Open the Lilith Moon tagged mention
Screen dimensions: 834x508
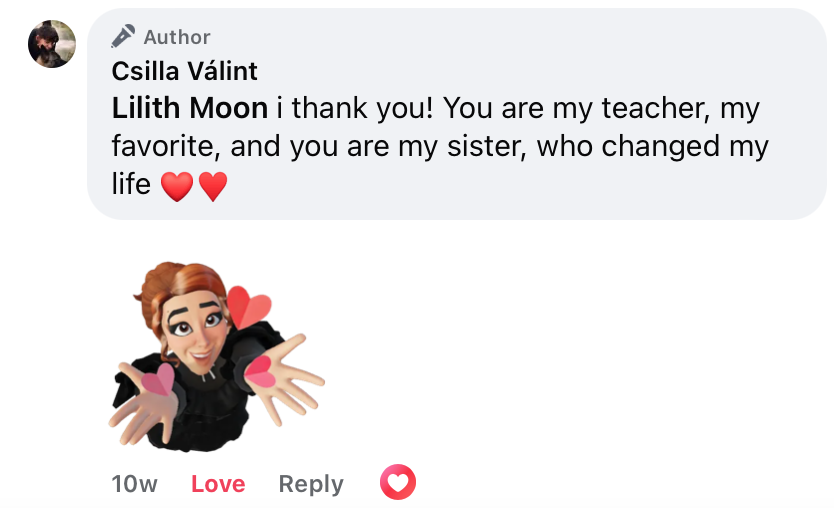pos(190,108)
